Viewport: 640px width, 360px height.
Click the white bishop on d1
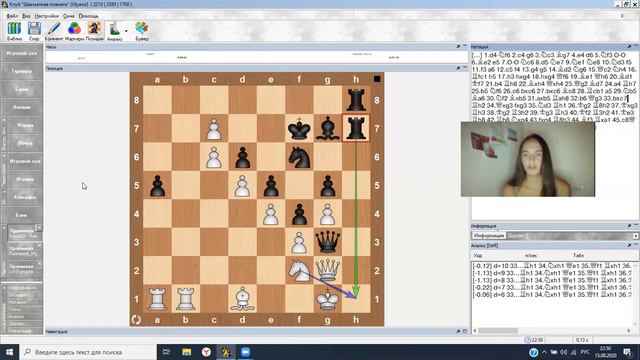[x=242, y=299]
